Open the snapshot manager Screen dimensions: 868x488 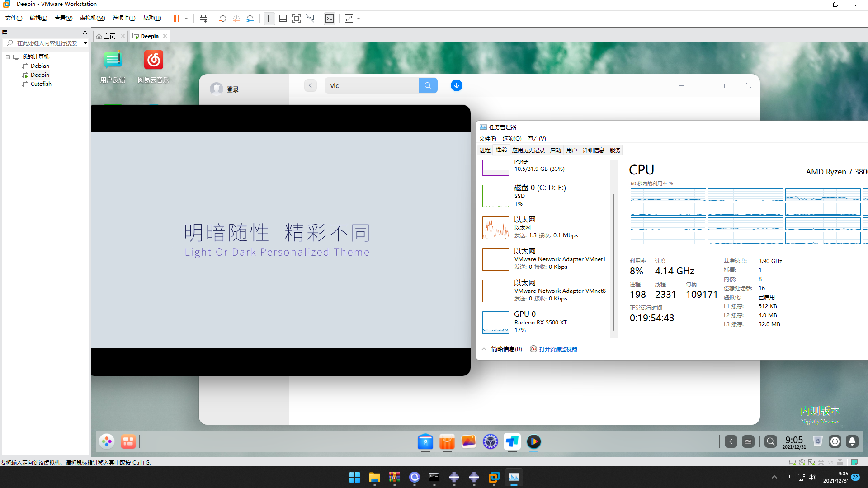(x=250, y=19)
